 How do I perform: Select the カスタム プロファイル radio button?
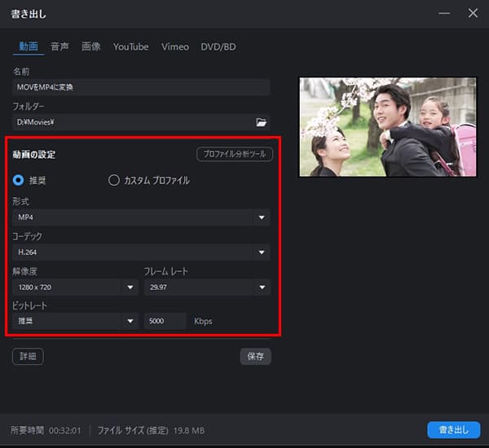tap(114, 180)
